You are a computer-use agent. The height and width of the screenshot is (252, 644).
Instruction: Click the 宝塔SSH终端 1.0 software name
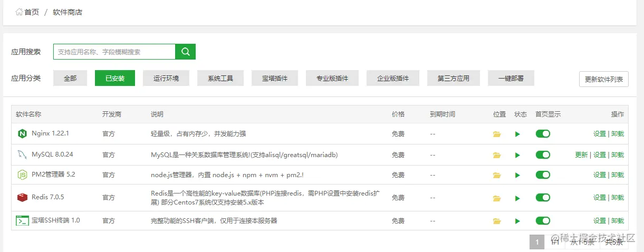[x=56, y=220]
